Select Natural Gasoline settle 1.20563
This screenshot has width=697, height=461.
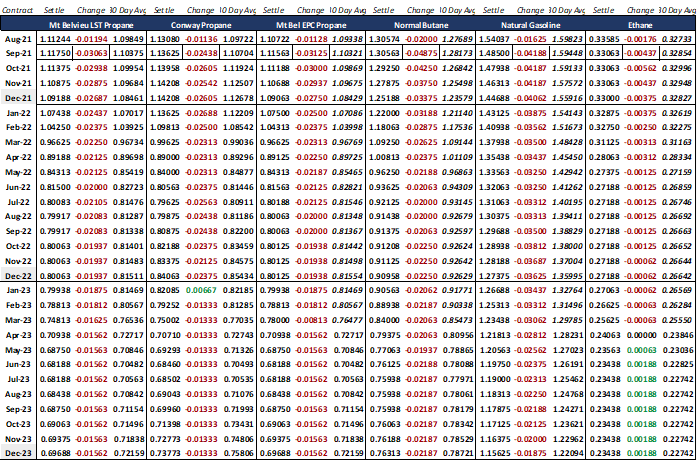coord(494,350)
